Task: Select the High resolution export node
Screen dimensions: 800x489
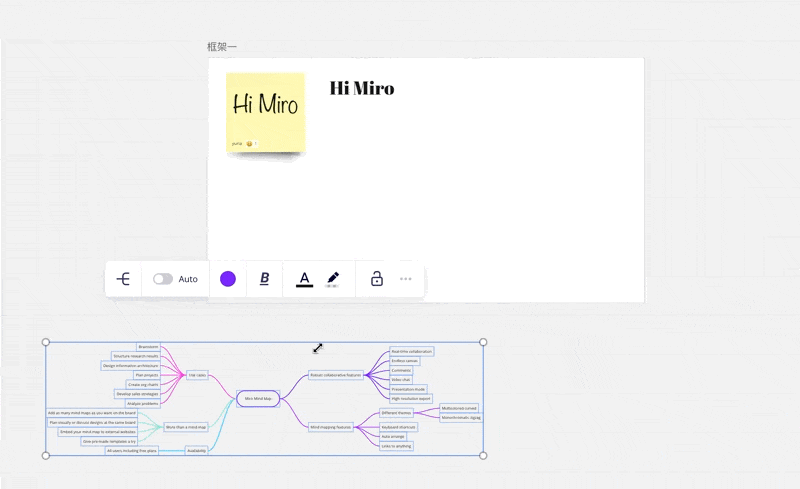Action: point(411,399)
